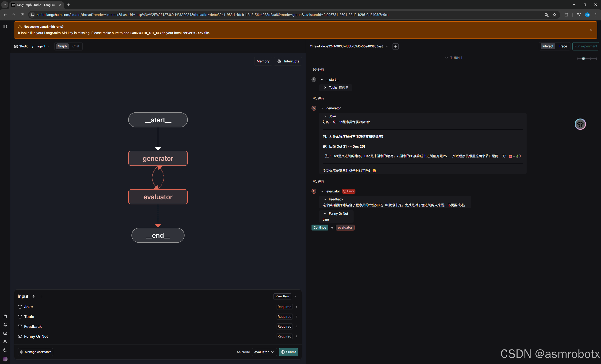Open the browser media control icon
Viewport: 601px width, 364px height.
pyautogui.click(x=578, y=15)
